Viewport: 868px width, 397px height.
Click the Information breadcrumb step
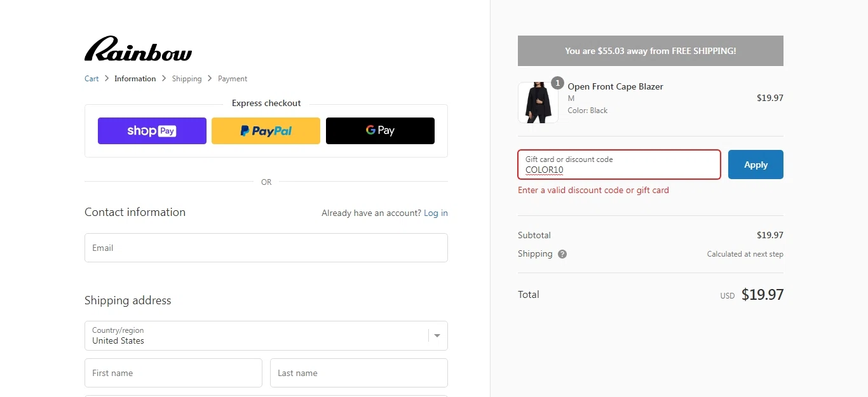click(135, 79)
